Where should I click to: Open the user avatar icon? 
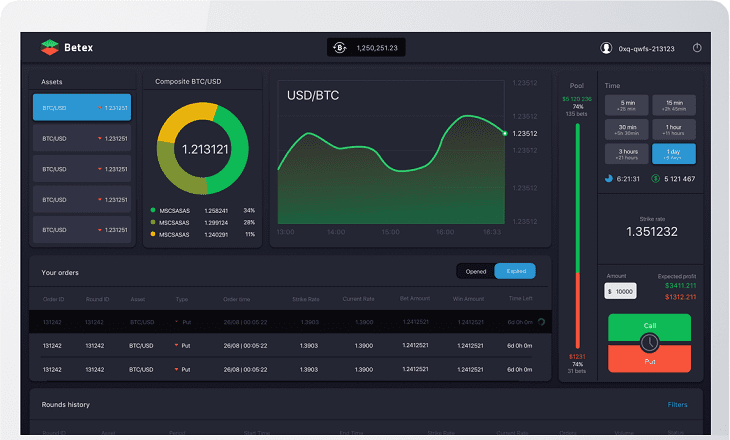(606, 48)
